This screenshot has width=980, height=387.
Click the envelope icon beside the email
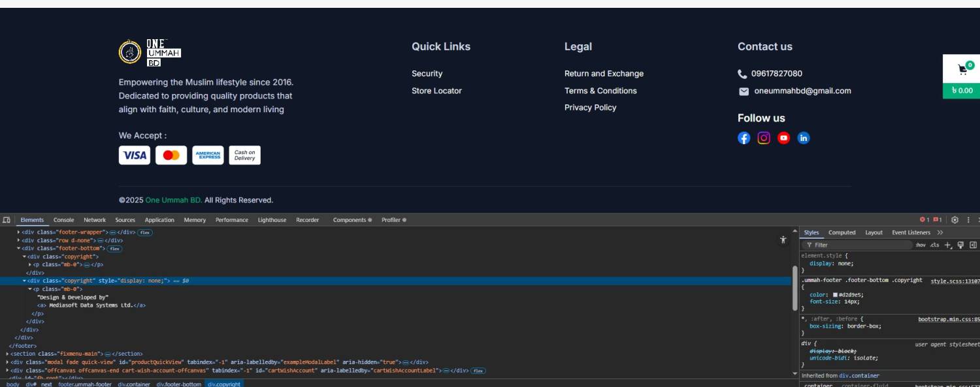pos(743,91)
